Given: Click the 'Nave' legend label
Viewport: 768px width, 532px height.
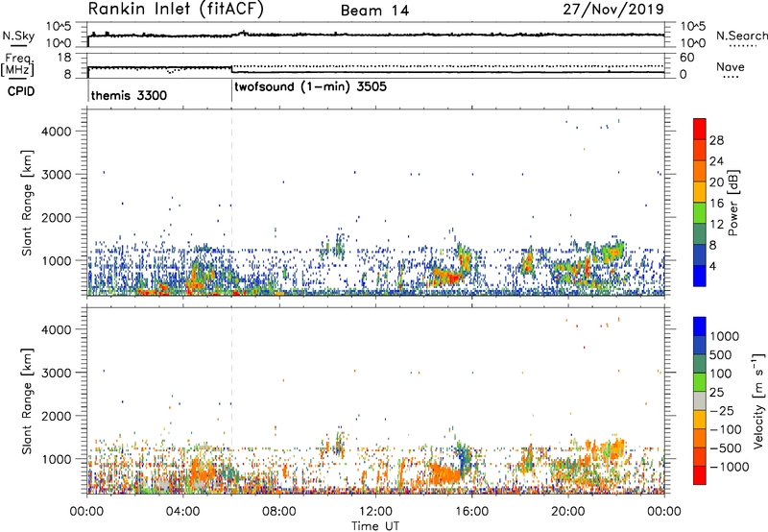Looking at the screenshot, I should pyautogui.click(x=731, y=66).
